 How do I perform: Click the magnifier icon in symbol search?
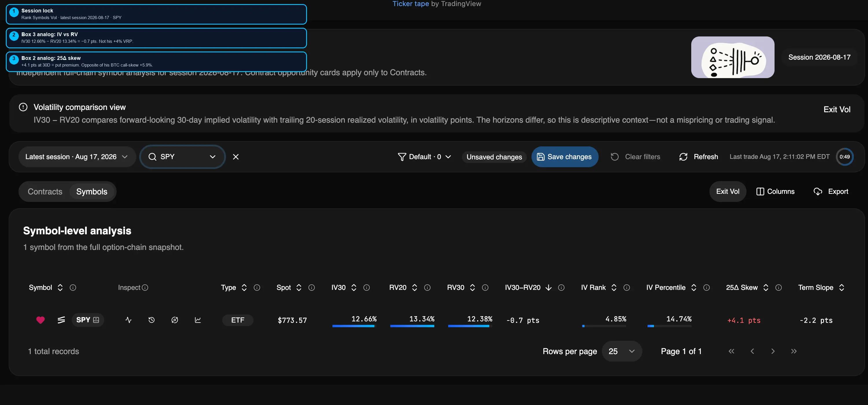click(x=152, y=157)
